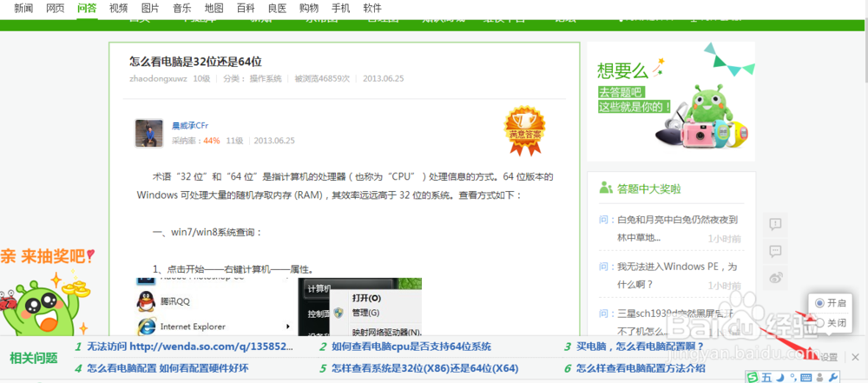Click the embedded Start menu screenshot image
The width and height of the screenshot is (868, 383).
[x=279, y=307]
